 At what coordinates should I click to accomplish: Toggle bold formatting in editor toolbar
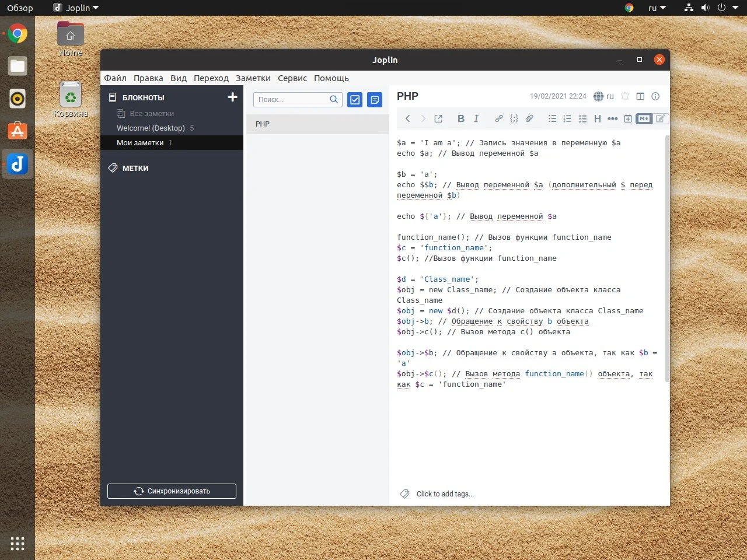(460, 118)
